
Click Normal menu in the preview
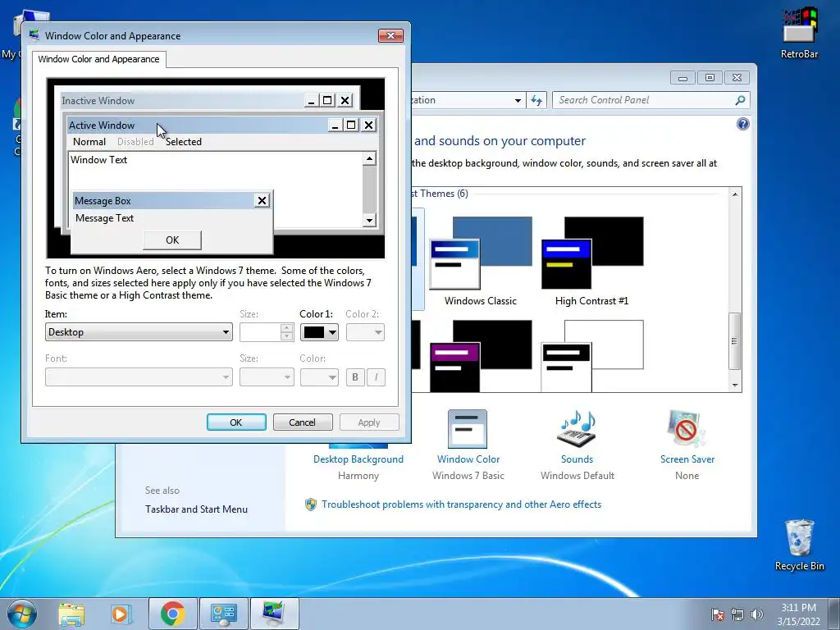click(x=89, y=142)
